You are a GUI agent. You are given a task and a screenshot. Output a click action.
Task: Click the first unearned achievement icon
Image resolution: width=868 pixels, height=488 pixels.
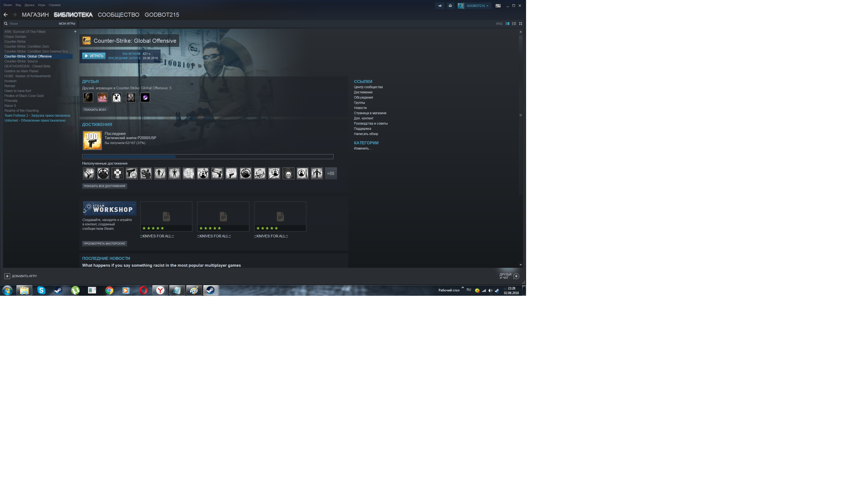(x=89, y=173)
